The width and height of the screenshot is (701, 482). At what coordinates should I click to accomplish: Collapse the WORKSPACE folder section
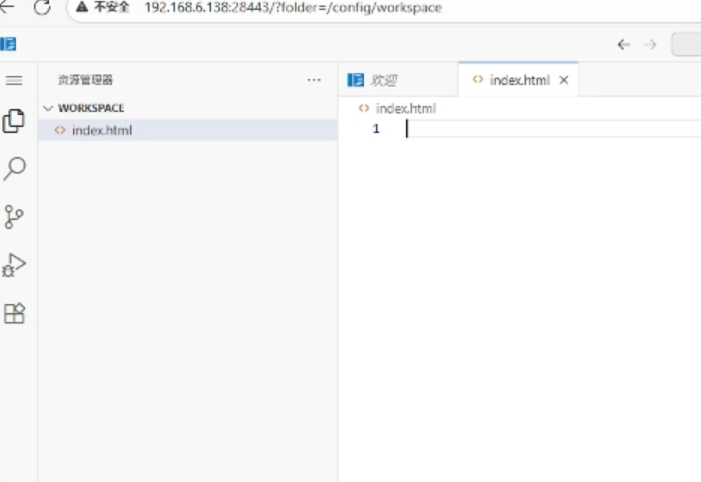(x=47, y=108)
